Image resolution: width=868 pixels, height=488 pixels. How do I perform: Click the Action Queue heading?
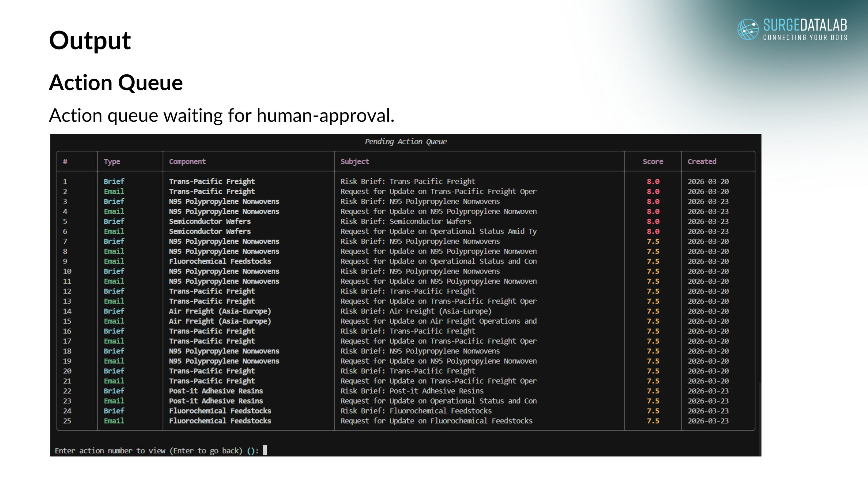tap(116, 82)
